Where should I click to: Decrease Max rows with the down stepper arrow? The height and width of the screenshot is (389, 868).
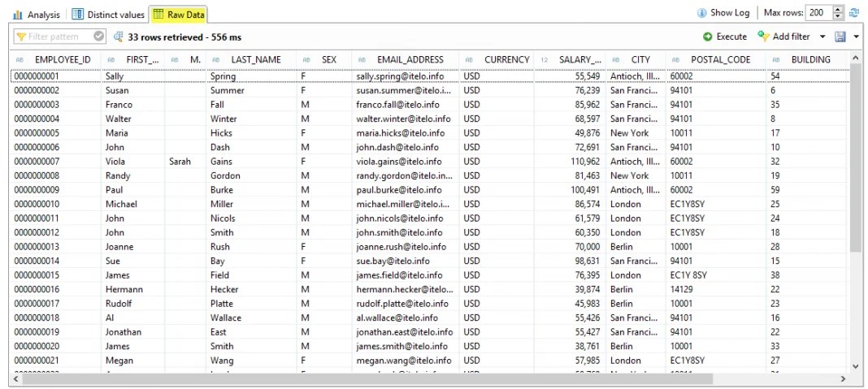point(839,16)
